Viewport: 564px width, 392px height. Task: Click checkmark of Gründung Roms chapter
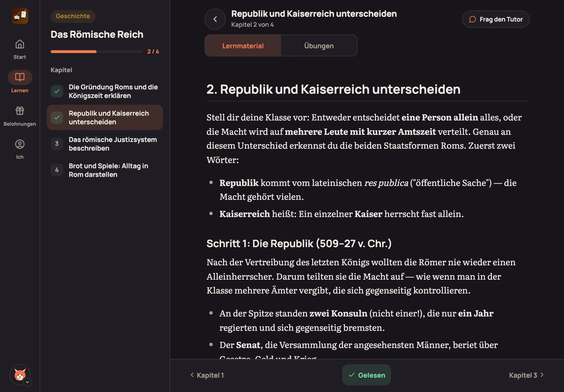click(57, 91)
